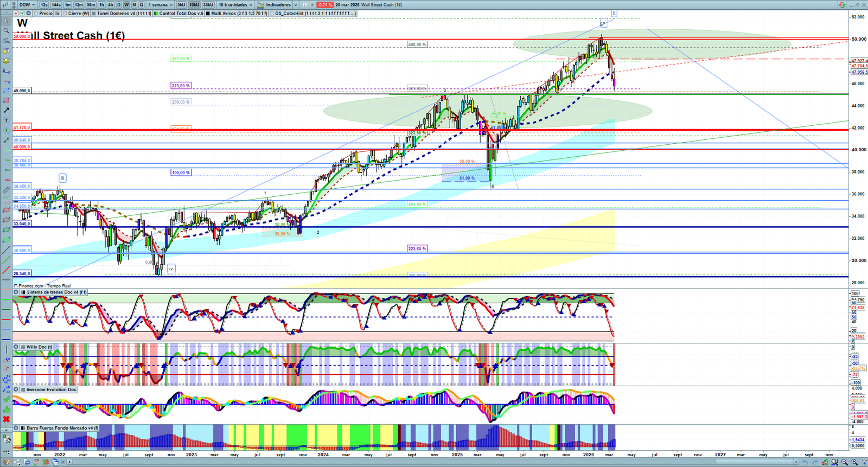
Task: Close the Barra Fuerza Fondo Mercado panel
Action: [x=16, y=428]
